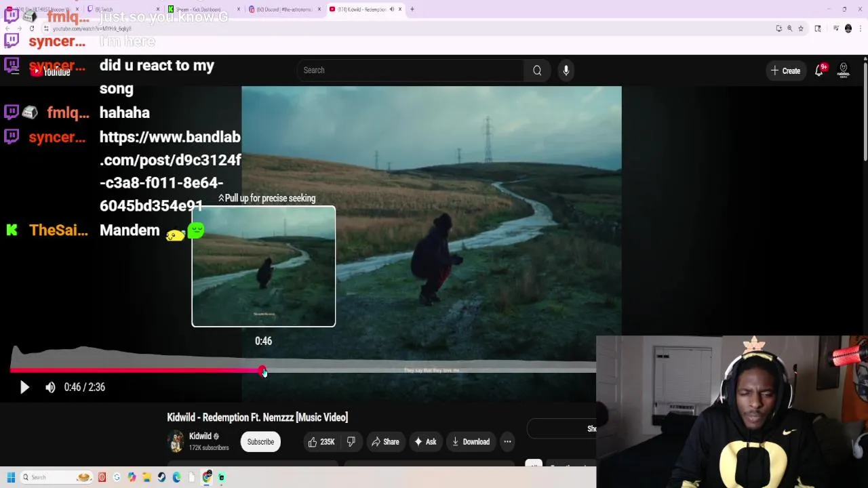Seek ahead on the grey unplayed progress bar

(431, 370)
